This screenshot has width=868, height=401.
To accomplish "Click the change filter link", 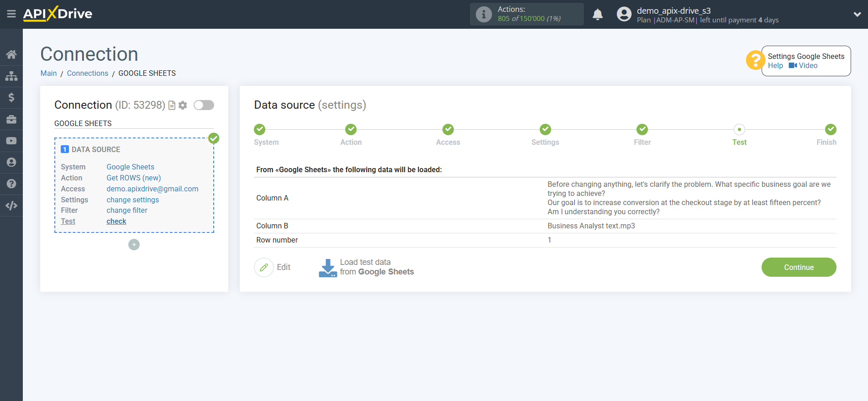I will [x=127, y=210].
